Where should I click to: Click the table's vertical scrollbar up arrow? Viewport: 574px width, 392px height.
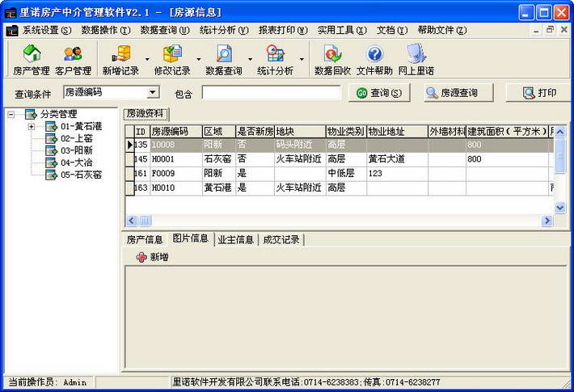tap(560, 132)
